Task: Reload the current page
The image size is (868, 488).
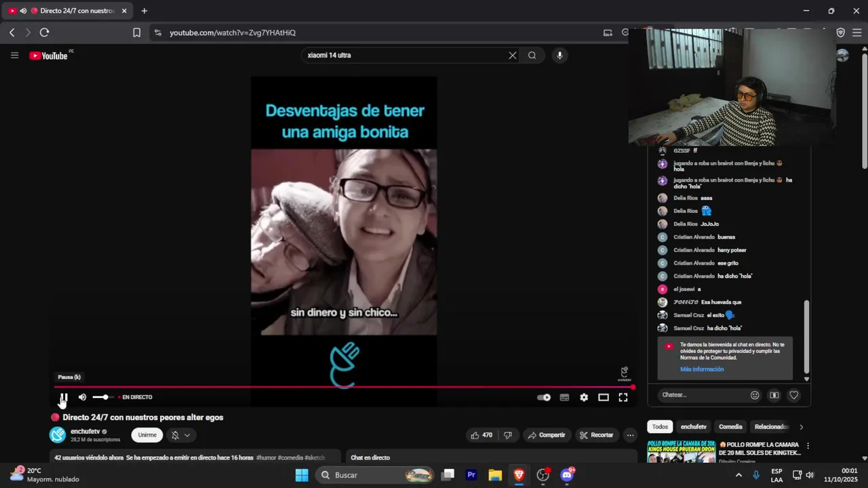Action: click(44, 33)
